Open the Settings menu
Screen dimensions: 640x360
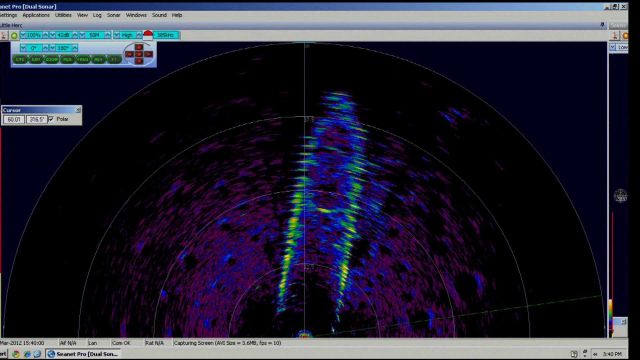[x=8, y=15]
